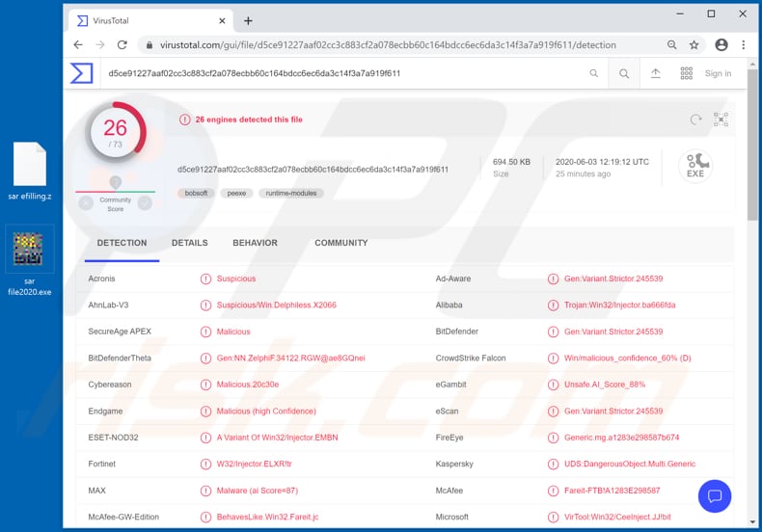The image size is (762, 532).
Task: Click the 'Suspicious' result for Acronis
Action: (x=236, y=279)
